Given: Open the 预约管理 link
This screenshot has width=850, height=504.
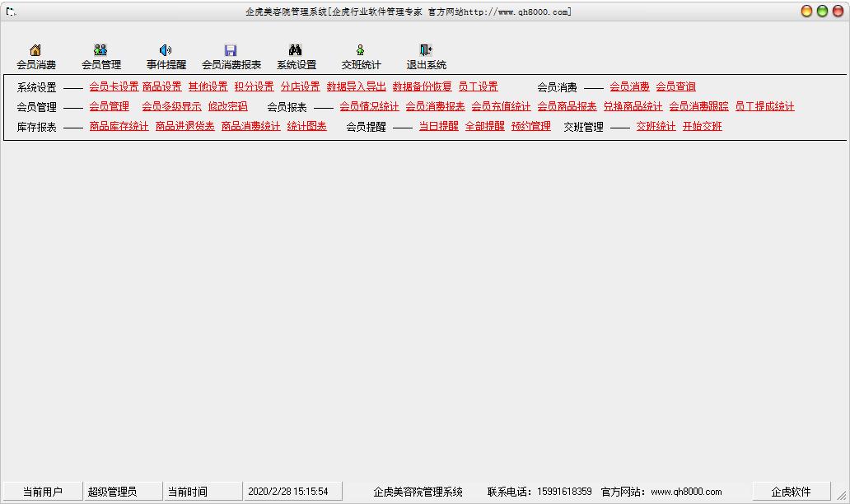Looking at the screenshot, I should point(531,126).
